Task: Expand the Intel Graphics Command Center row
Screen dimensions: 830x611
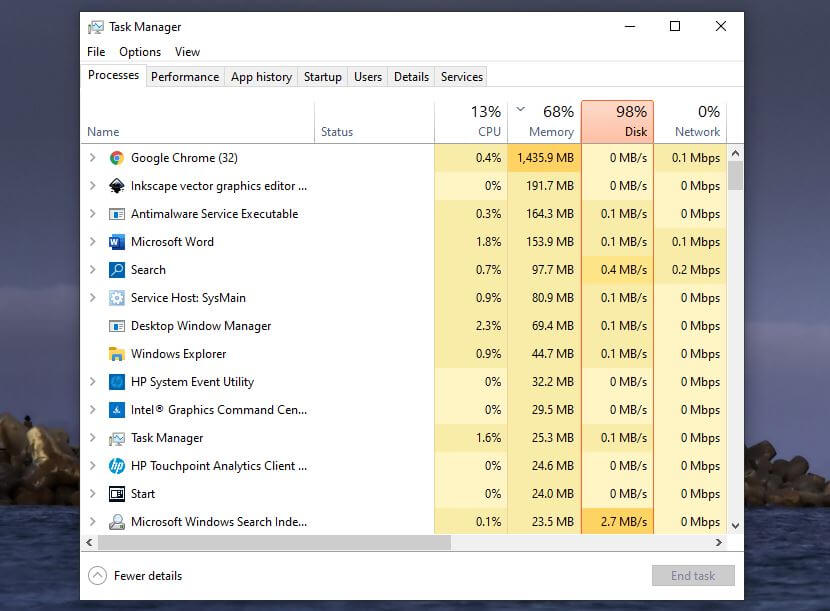Action: coord(93,410)
